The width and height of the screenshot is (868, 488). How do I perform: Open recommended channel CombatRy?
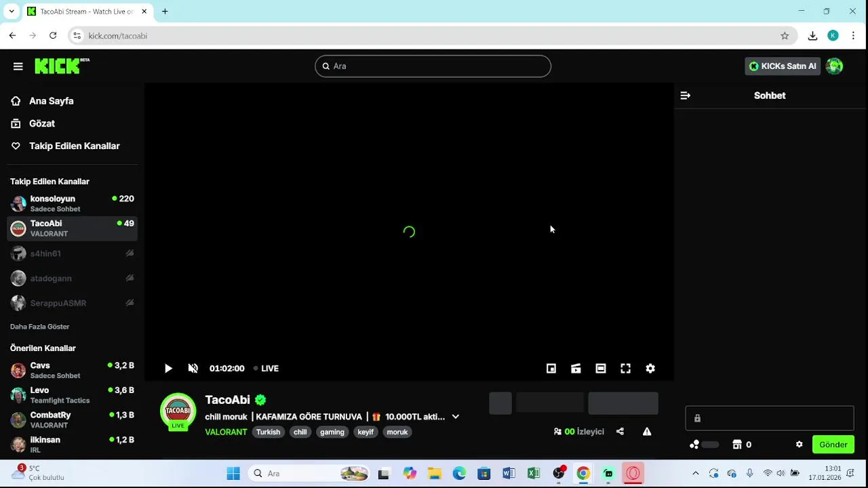pyautogui.click(x=72, y=420)
